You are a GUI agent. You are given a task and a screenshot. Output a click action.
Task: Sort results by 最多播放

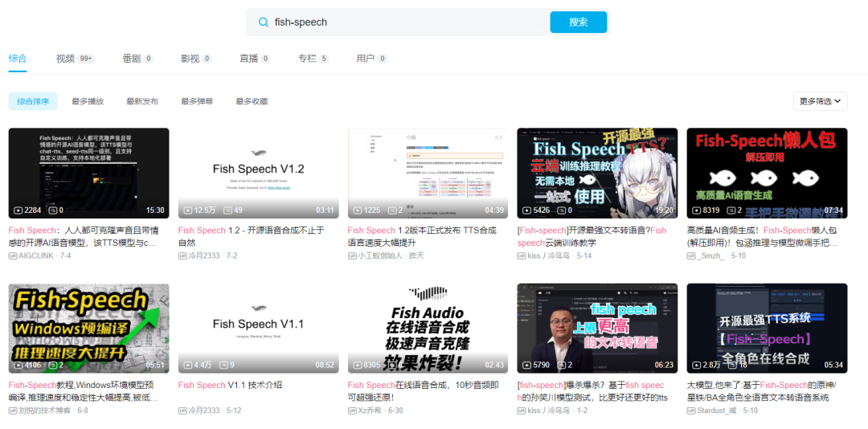pos(88,101)
